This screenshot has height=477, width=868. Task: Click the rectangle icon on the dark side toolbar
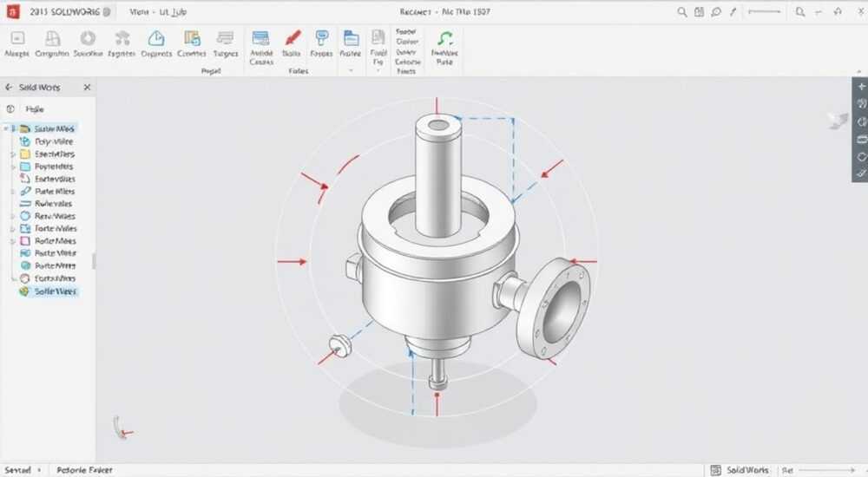pyautogui.click(x=861, y=140)
